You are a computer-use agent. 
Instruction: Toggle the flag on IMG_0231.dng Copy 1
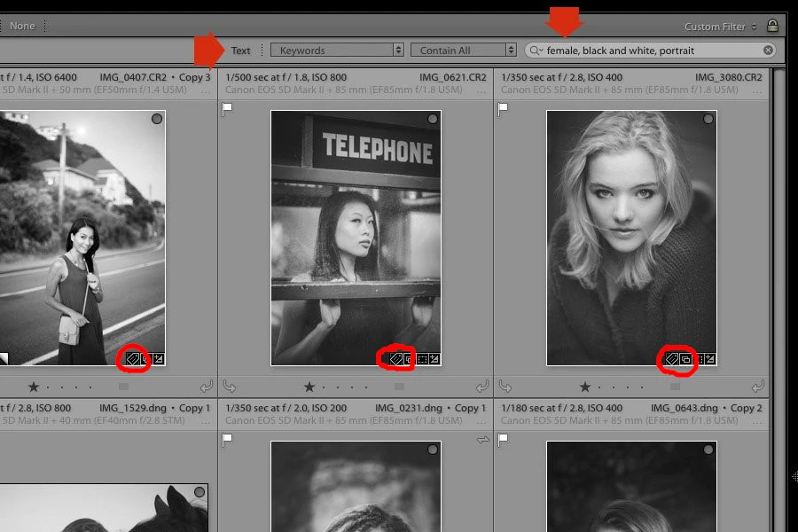coord(227,440)
